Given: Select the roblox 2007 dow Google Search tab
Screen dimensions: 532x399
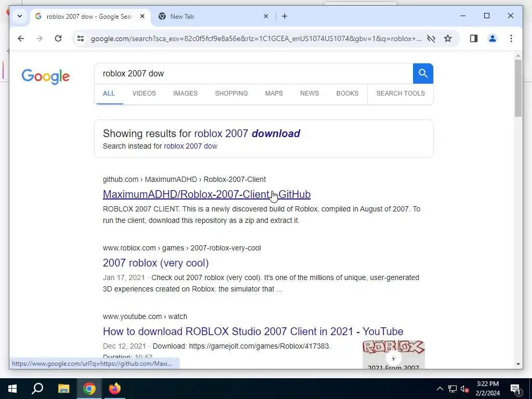Looking at the screenshot, I should [x=89, y=16].
